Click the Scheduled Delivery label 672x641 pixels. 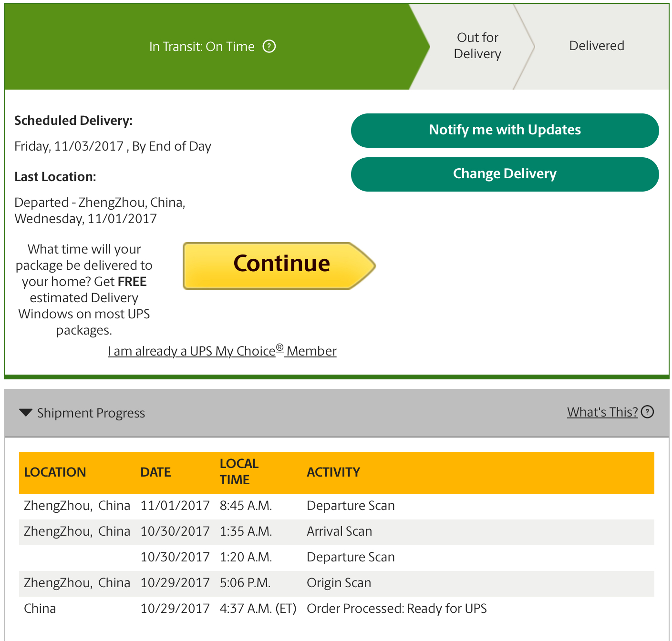(73, 121)
